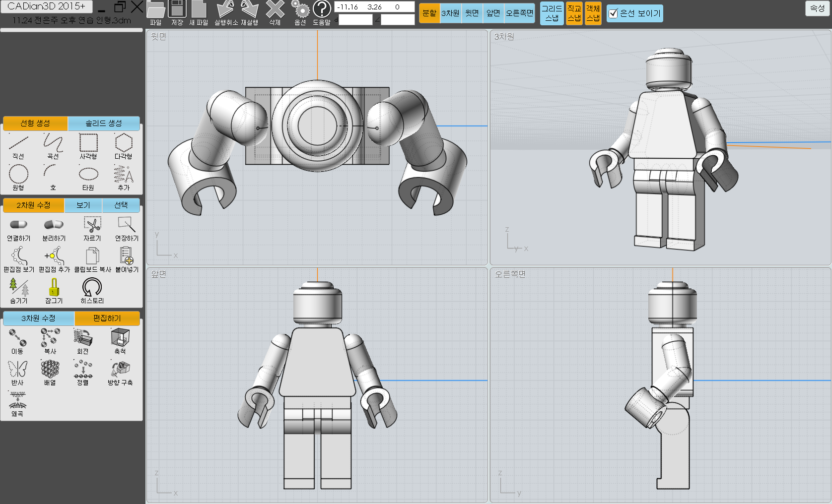Toggle 그리드 스냅 (Grid snap)
The image size is (832, 504).
(552, 13)
